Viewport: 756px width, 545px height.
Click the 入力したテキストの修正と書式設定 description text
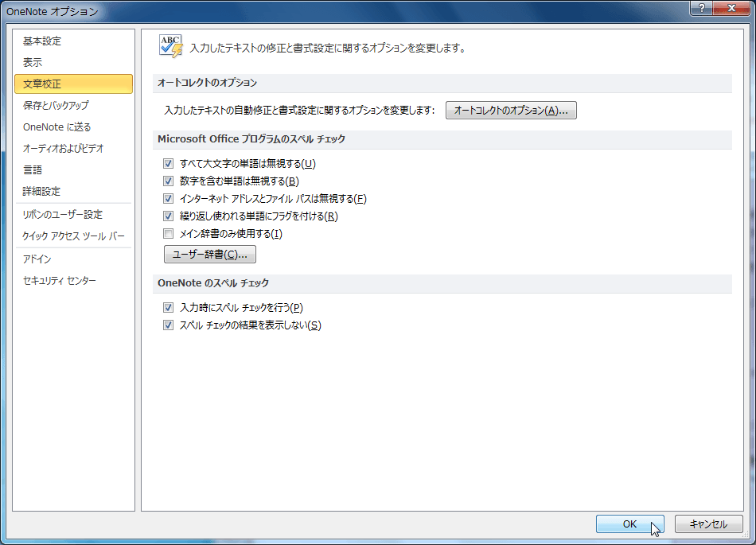[x=328, y=49]
